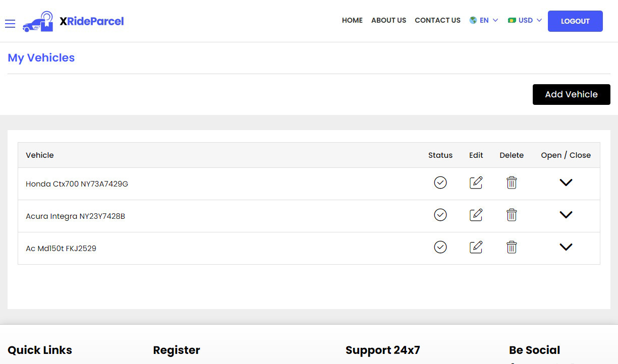Expand the Honda Ctx700 row details
The image size is (618, 364).
[566, 183]
